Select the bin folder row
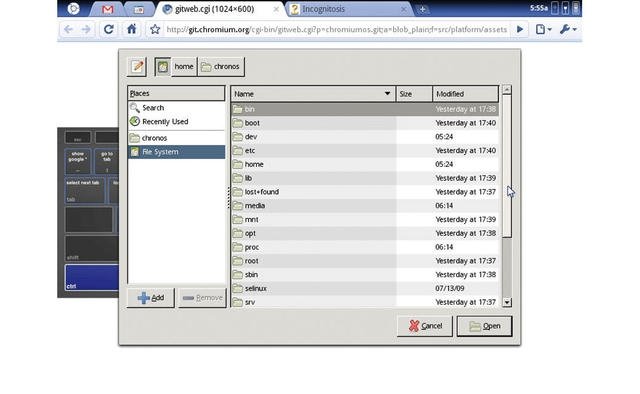 tap(365, 109)
